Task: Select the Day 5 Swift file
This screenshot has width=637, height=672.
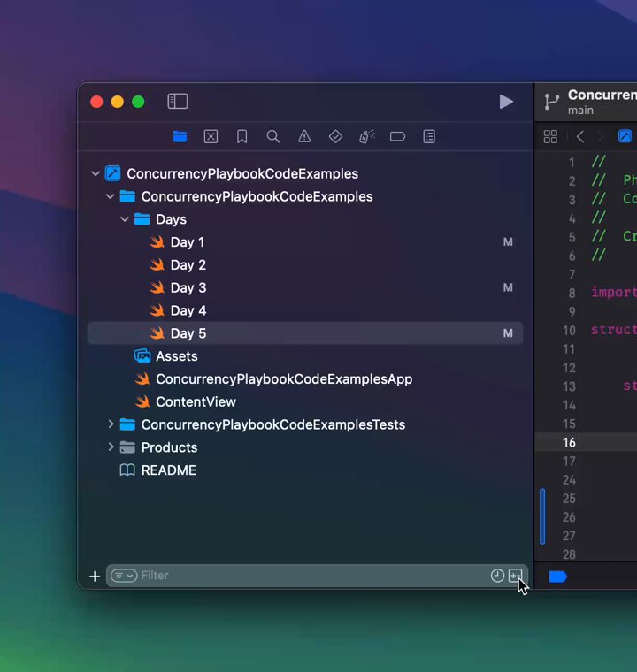Action: [x=305, y=333]
